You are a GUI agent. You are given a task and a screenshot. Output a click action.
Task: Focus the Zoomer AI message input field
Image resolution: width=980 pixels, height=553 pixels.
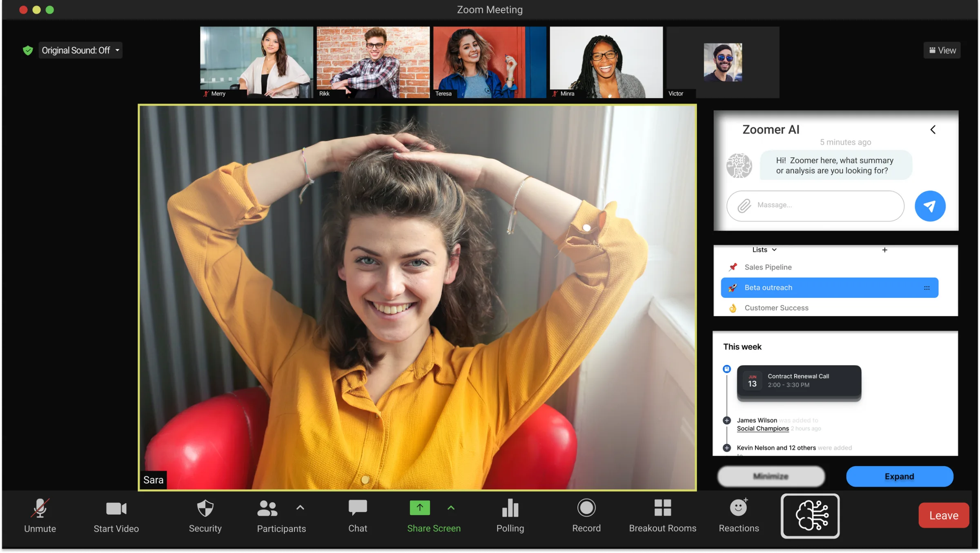815,206
